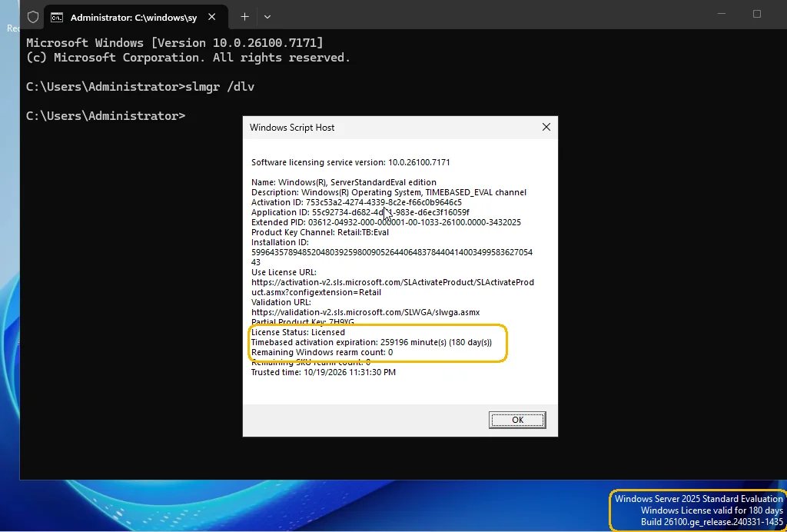Select the Application ID line
The image size is (787, 532).
pyautogui.click(x=360, y=212)
